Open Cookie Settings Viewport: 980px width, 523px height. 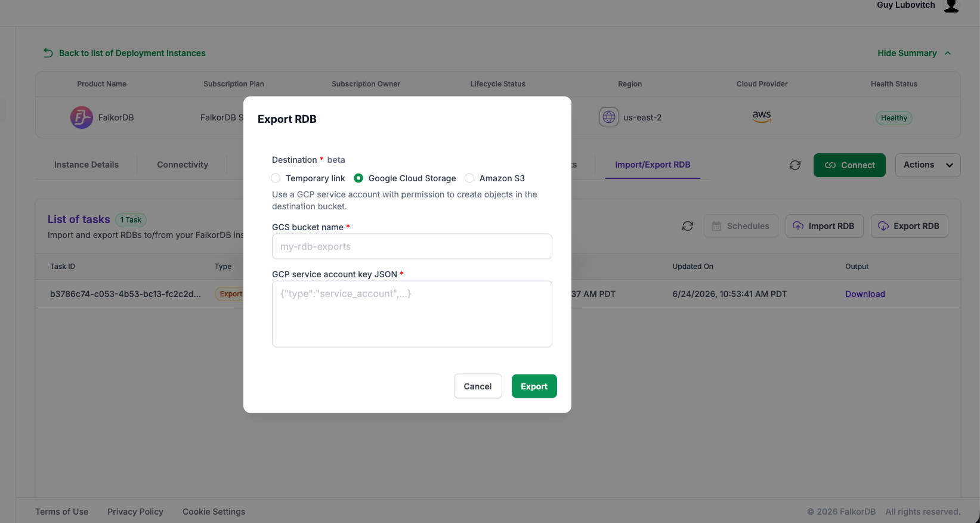tap(214, 512)
